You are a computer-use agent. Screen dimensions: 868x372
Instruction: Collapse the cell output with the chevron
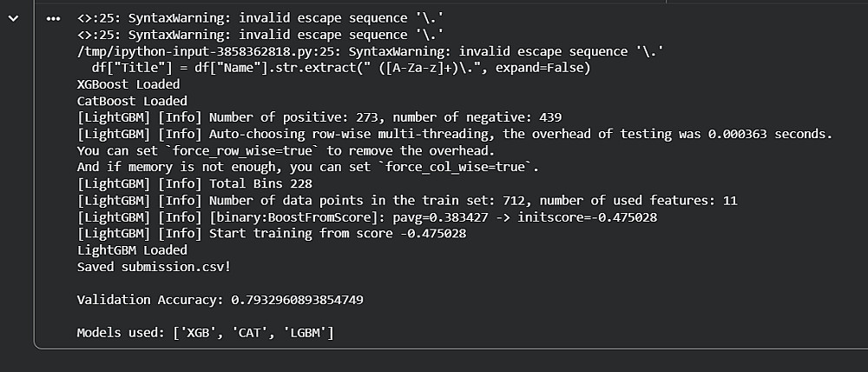14,18
